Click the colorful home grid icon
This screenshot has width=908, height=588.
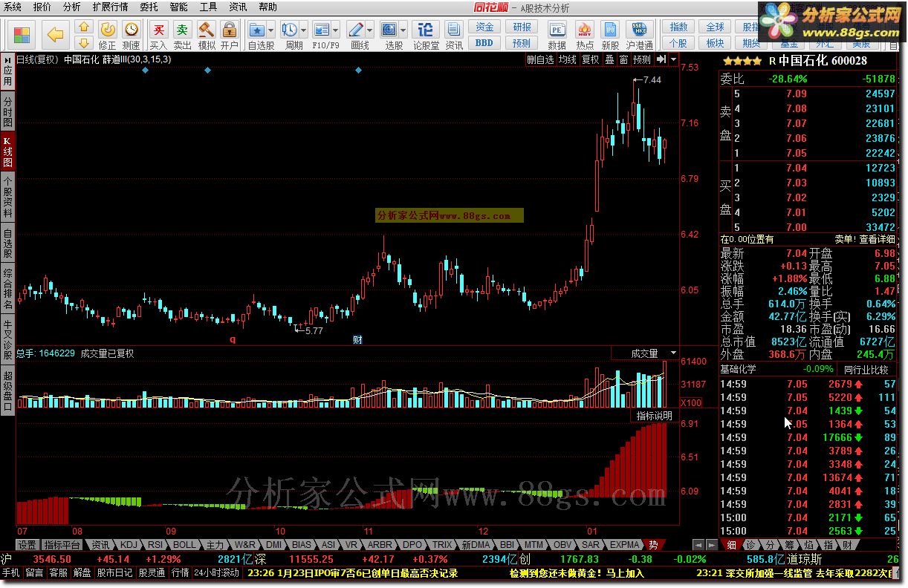[x=22, y=34]
